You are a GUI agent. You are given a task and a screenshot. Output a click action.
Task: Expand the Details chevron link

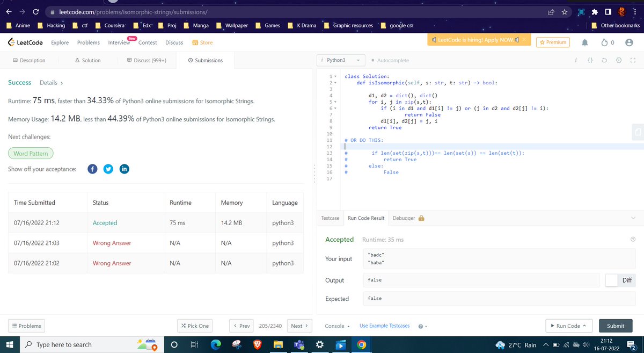(x=52, y=83)
